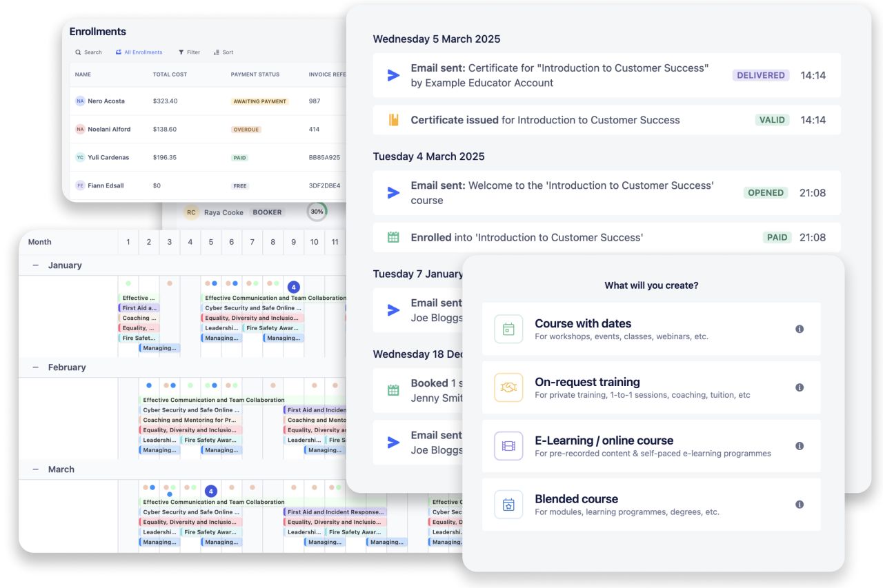883x588 pixels.
Task: Choose the Blended course star-calendar icon
Action: click(508, 505)
